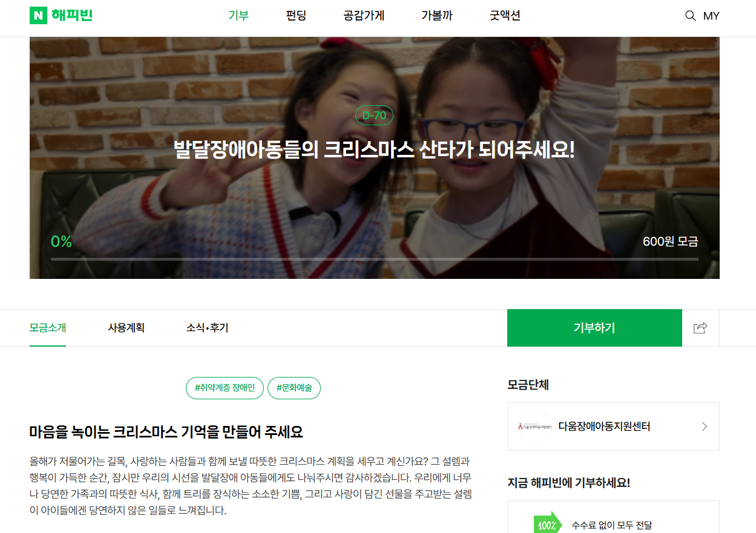Viewport: 756px width, 533px height.
Task: Click the green 기부하기 button
Action: click(594, 328)
